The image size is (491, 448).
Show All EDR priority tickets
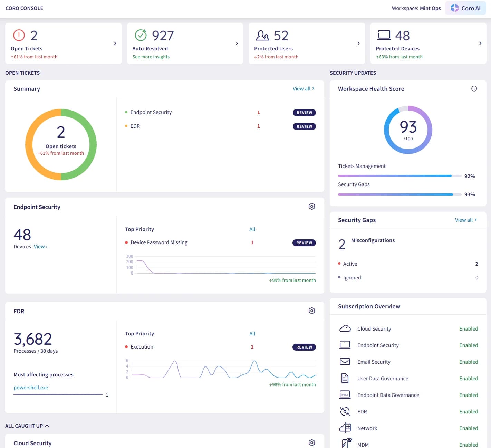pos(252,334)
